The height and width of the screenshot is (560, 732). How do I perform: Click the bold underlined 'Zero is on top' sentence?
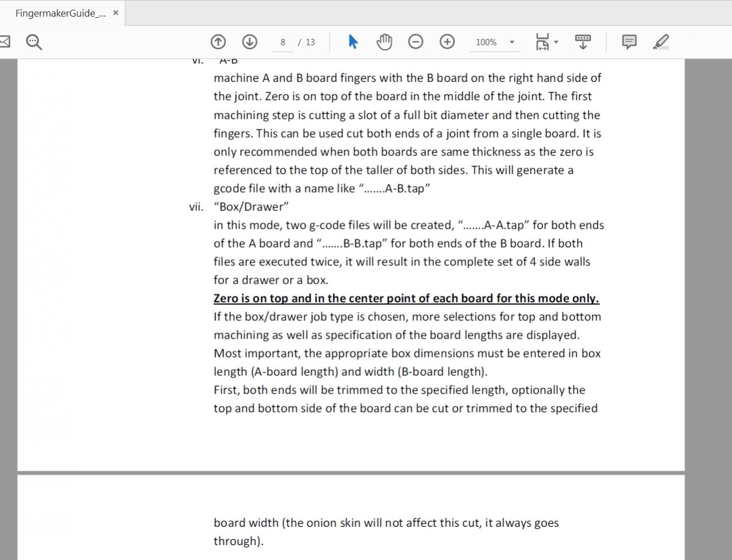pyautogui.click(x=406, y=299)
